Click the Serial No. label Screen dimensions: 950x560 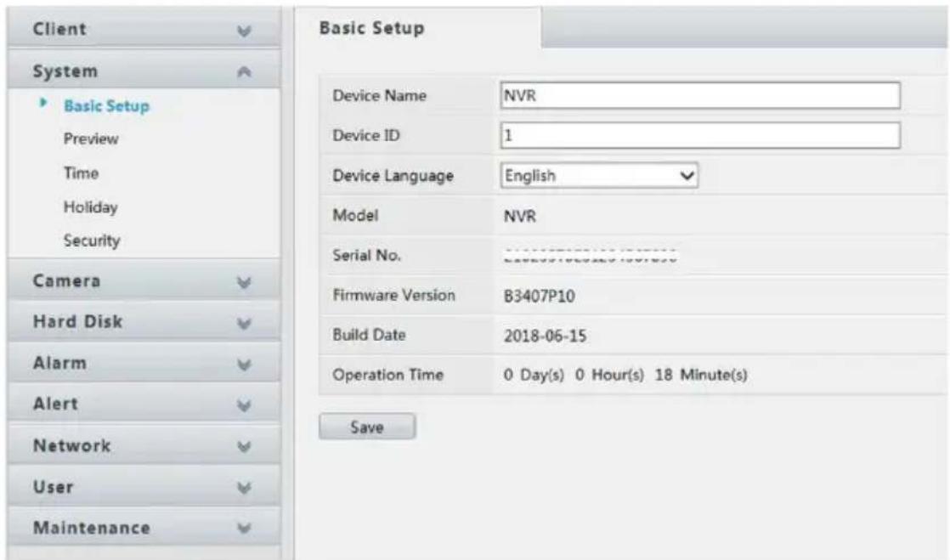coord(366,255)
